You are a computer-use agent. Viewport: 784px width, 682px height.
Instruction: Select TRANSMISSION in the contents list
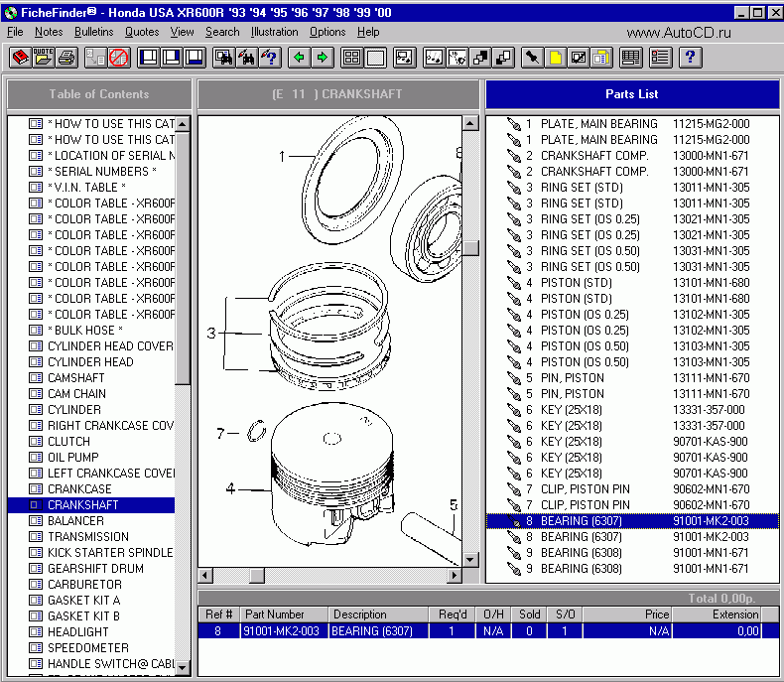(88, 537)
